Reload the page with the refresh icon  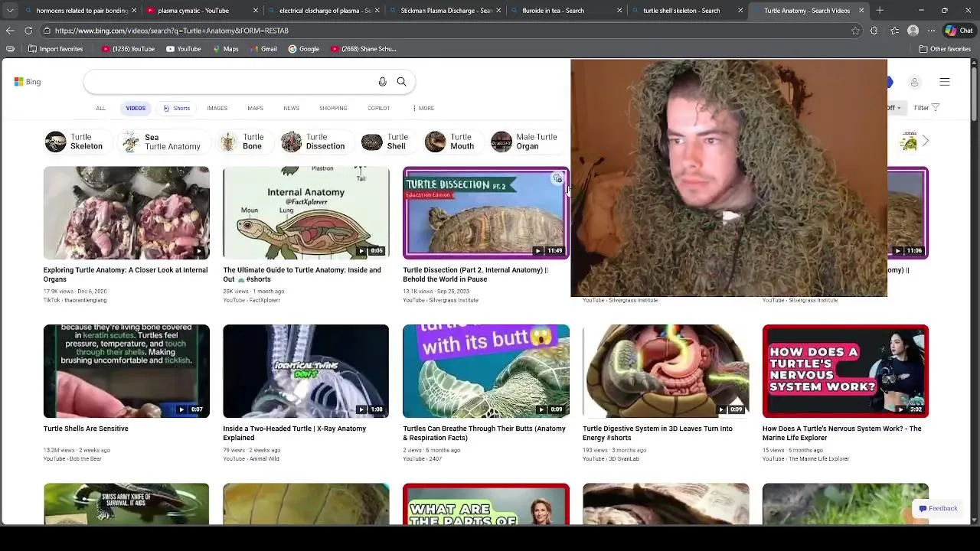pyautogui.click(x=28, y=31)
